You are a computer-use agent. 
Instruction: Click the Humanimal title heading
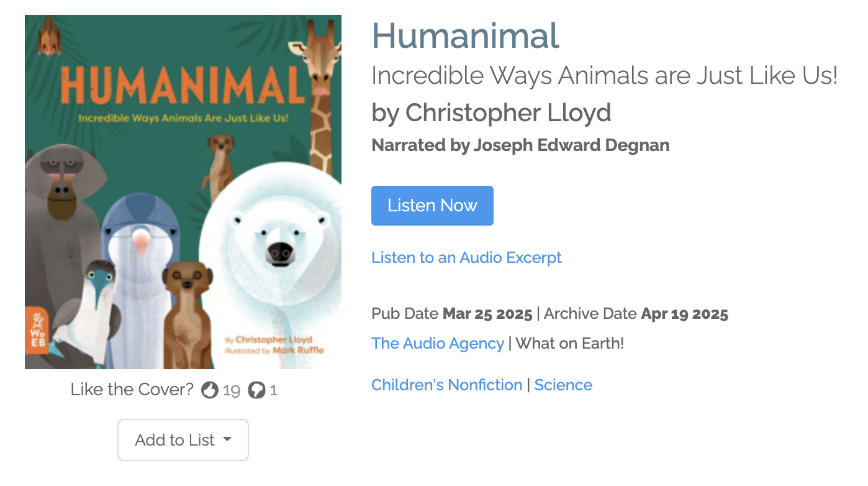(x=465, y=36)
